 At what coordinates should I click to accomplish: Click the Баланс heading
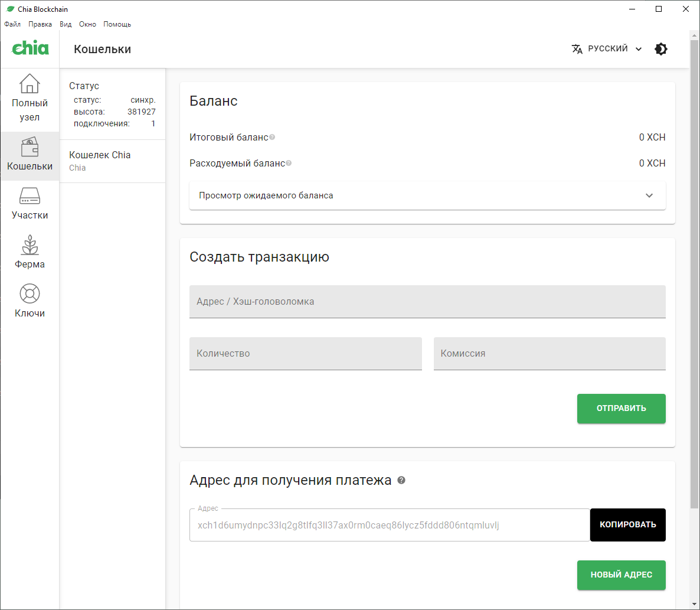pyautogui.click(x=214, y=101)
